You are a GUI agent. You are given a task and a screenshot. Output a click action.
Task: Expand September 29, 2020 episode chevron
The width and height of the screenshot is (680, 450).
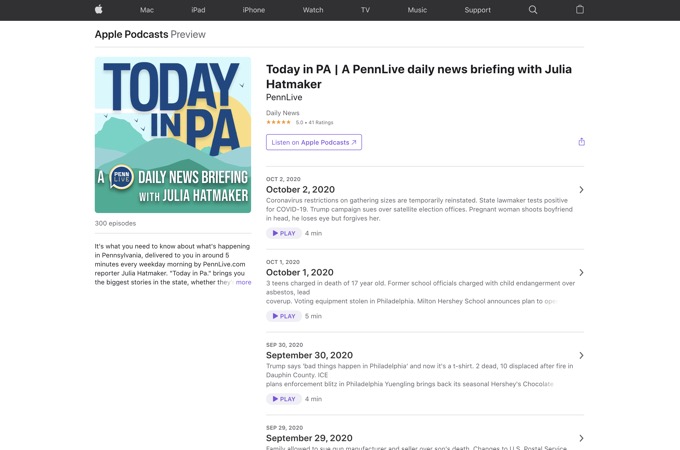click(581, 438)
